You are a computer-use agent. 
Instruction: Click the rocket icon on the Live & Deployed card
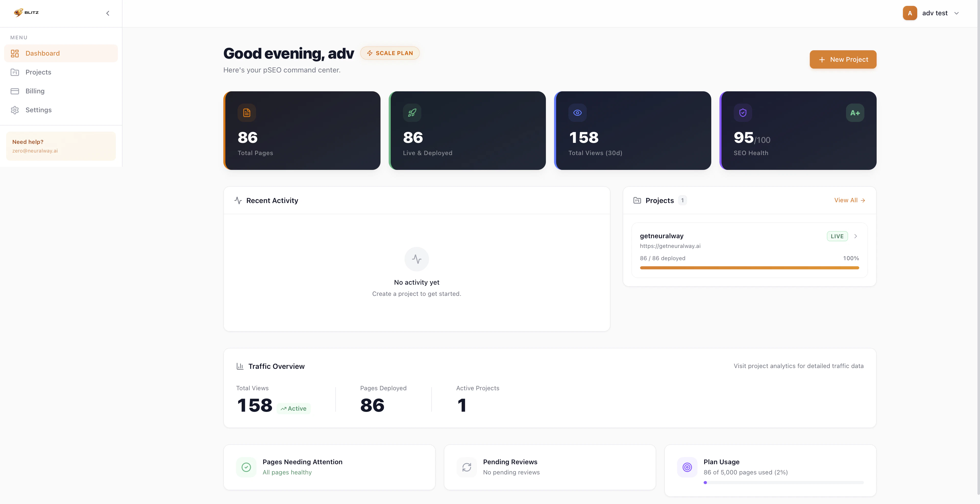pos(412,113)
